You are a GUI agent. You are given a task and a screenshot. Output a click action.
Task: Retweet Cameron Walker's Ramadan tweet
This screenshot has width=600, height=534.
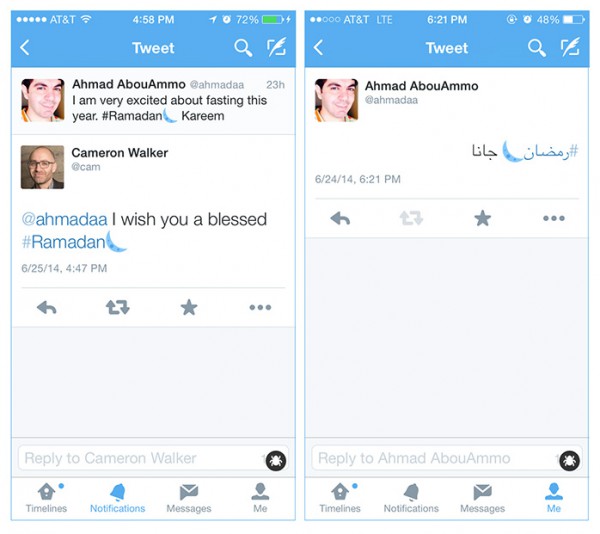point(117,307)
